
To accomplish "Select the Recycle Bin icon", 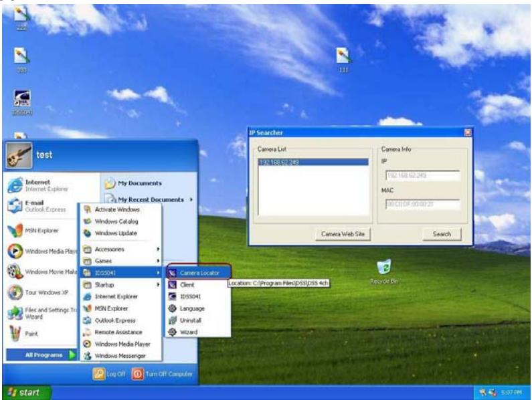I will click(x=384, y=272).
